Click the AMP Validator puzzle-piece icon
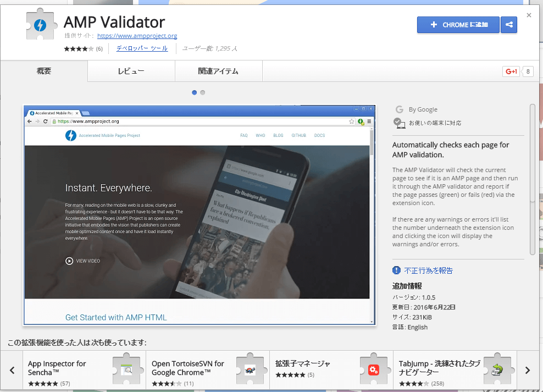543x392 pixels. [41, 25]
